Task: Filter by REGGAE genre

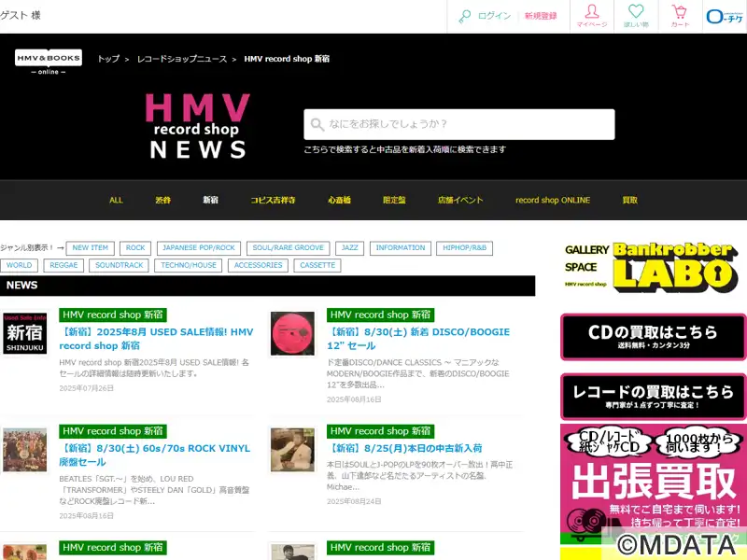Action: pyautogui.click(x=63, y=265)
